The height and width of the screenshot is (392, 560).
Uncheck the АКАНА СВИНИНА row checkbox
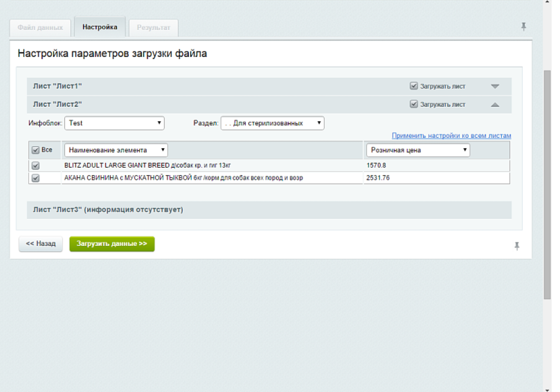[x=36, y=178]
